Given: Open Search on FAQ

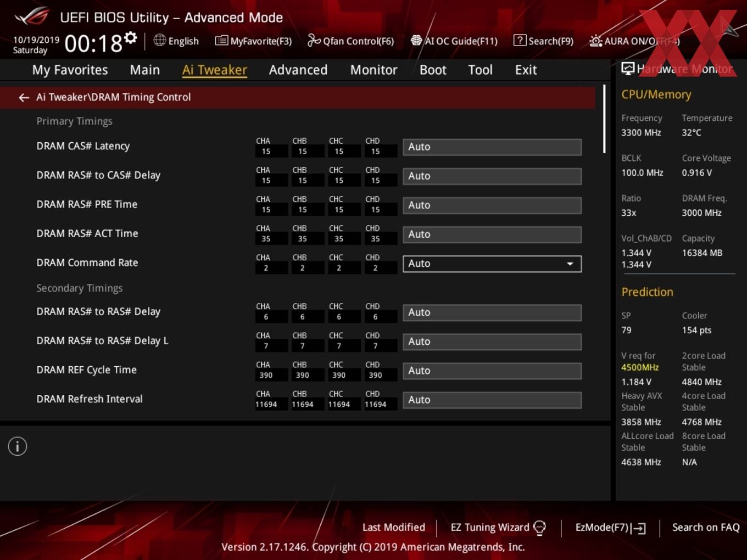Looking at the screenshot, I should tap(706, 527).
